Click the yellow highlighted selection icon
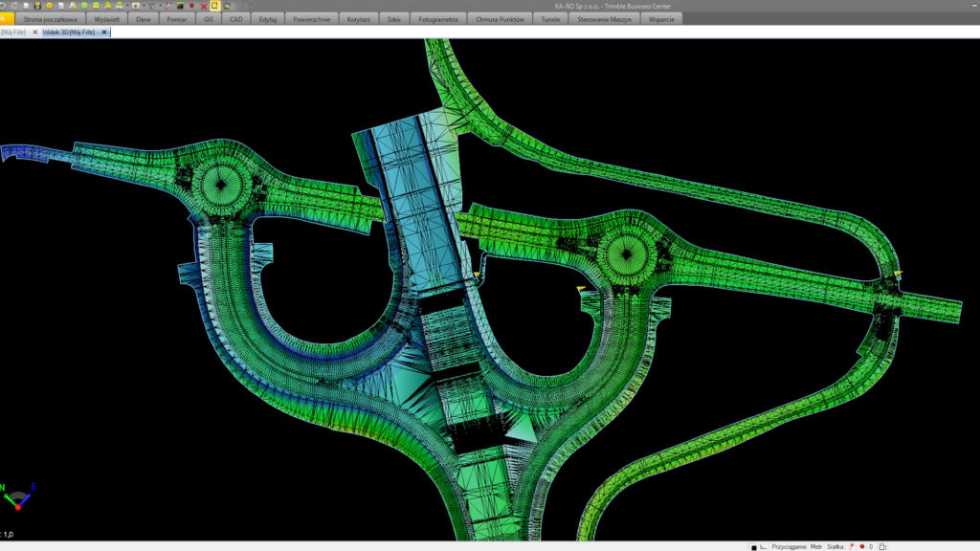The image size is (980, 551). [215, 6]
